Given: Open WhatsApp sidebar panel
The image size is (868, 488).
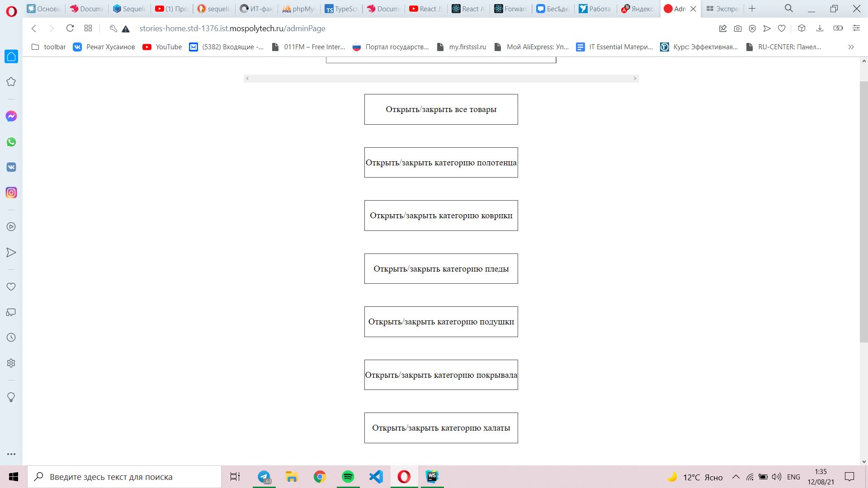Looking at the screenshot, I should (x=11, y=142).
